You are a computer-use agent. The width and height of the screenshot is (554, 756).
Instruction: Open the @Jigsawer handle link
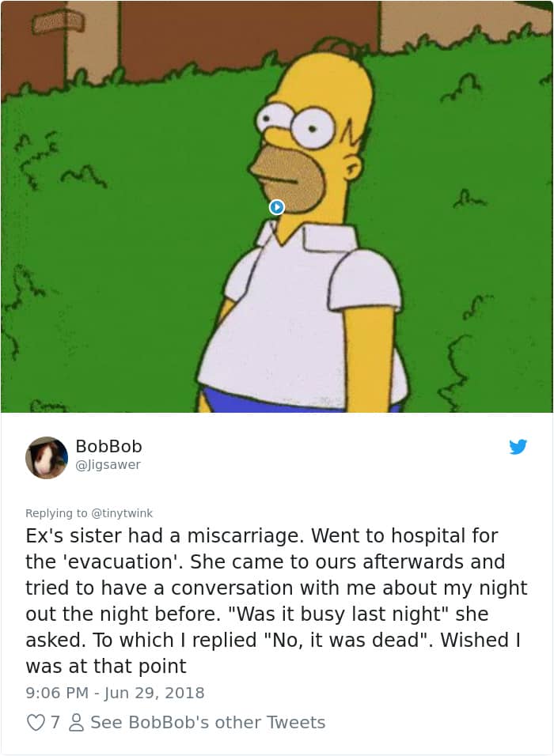point(108,465)
